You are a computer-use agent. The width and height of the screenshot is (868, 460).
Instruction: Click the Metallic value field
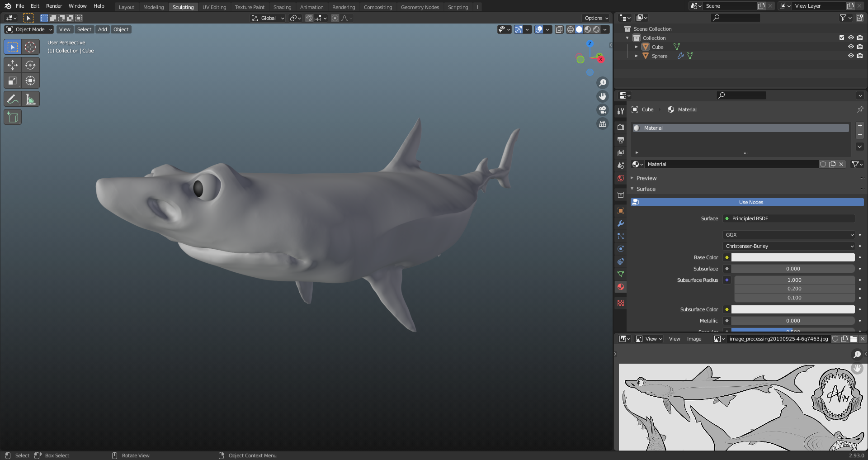coord(793,321)
